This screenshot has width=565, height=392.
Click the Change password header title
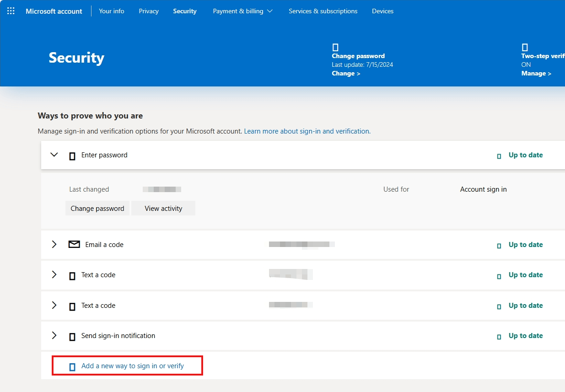click(x=358, y=56)
